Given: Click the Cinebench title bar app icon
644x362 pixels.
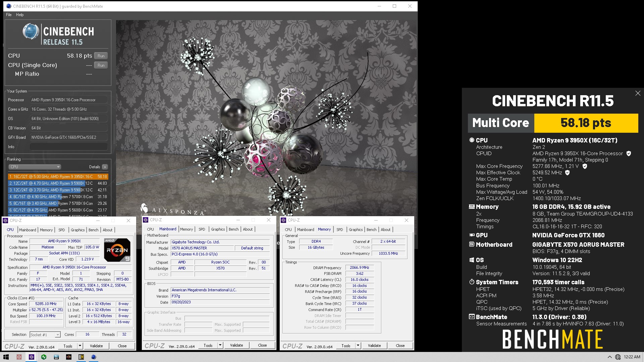Looking at the screenshot, I should [8, 6].
